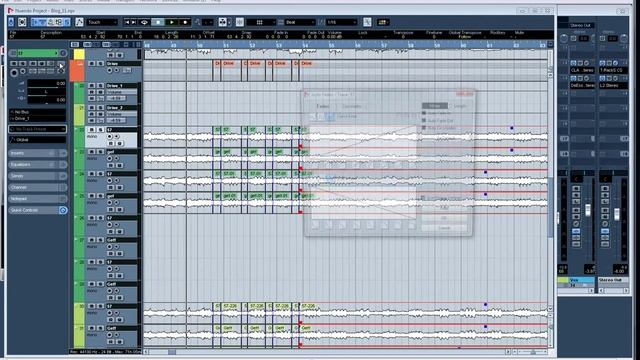Record-enable track 24 named 57
Viewport: 640px width, 360px height.
point(109,180)
